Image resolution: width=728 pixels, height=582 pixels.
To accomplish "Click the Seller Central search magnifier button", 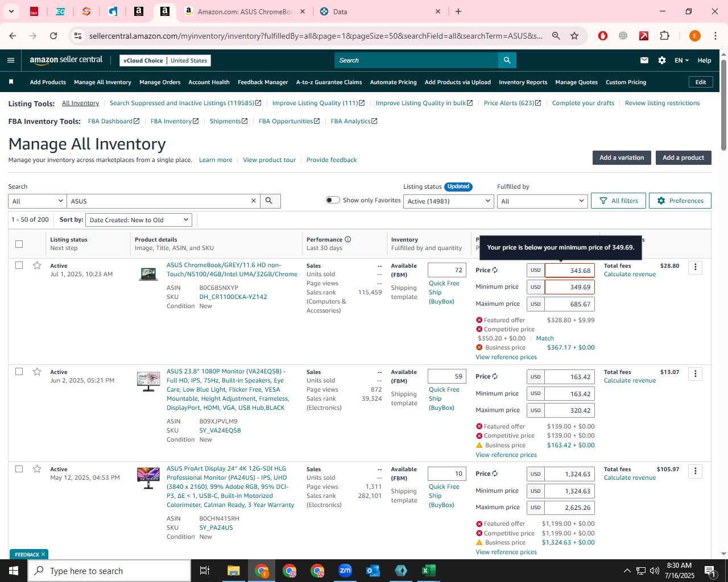I will (x=507, y=60).
